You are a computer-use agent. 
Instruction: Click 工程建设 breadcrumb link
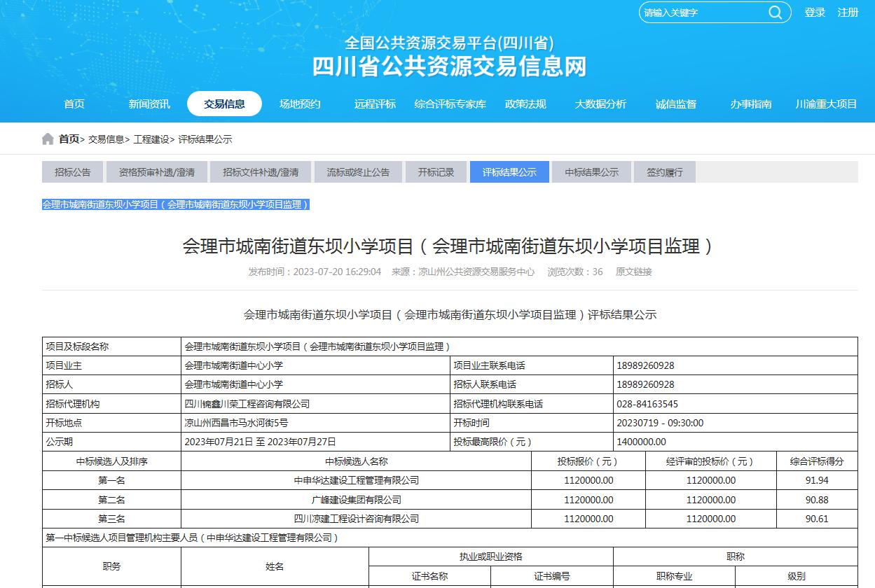click(x=152, y=139)
